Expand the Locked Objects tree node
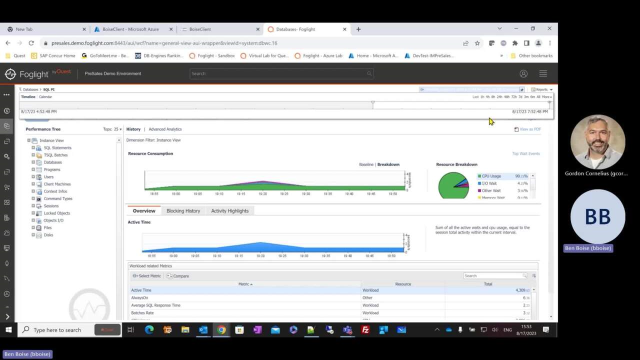This screenshot has height=360, width=640. click(x=33, y=213)
